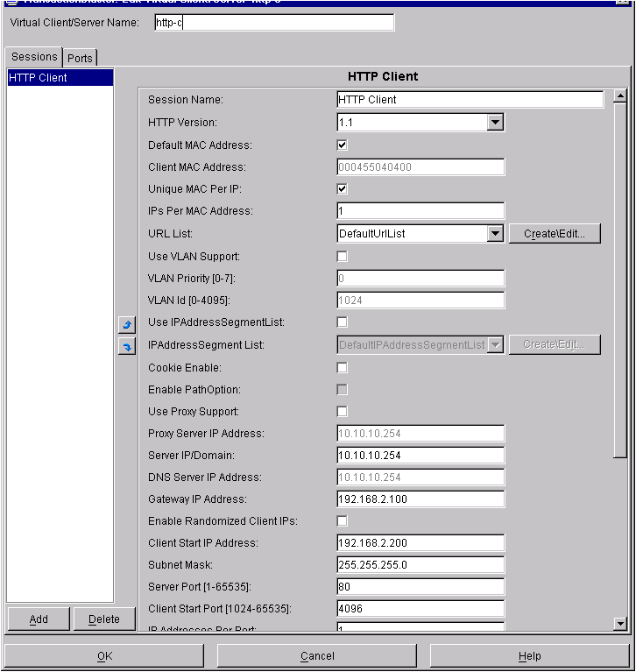This screenshot has height=672, width=636.
Task: Click the Delete session button
Action: coord(104,619)
